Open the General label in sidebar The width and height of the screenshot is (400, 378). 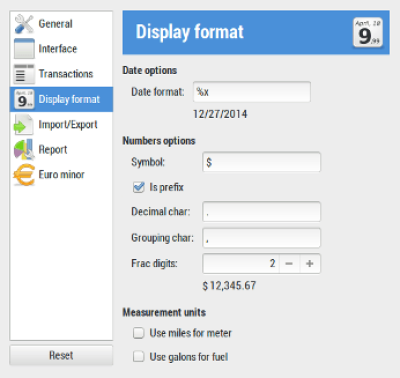(55, 24)
